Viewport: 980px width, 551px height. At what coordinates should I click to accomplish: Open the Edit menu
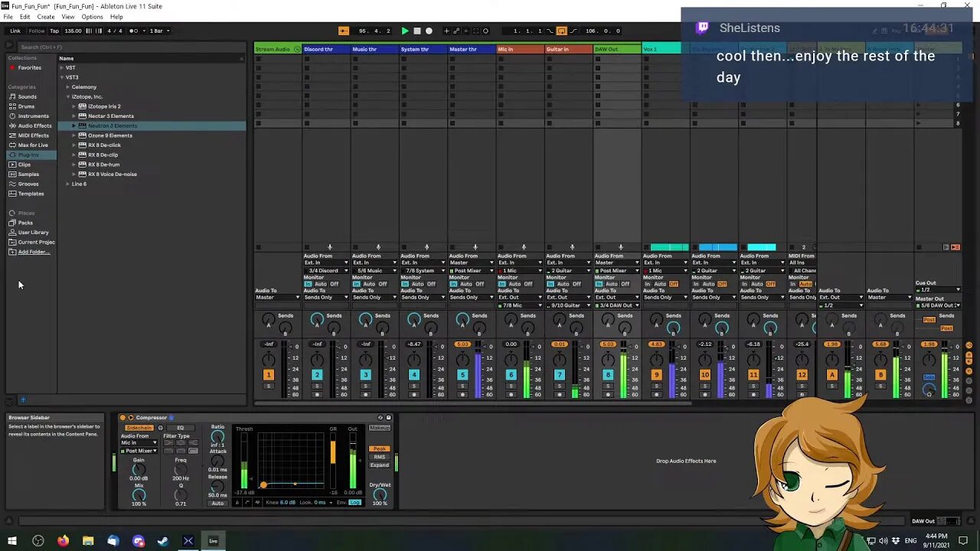coord(25,17)
